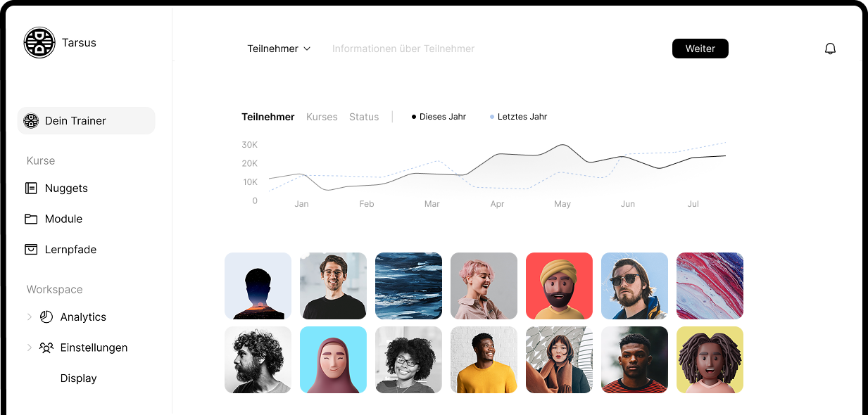Click the Weiter button

pos(700,49)
